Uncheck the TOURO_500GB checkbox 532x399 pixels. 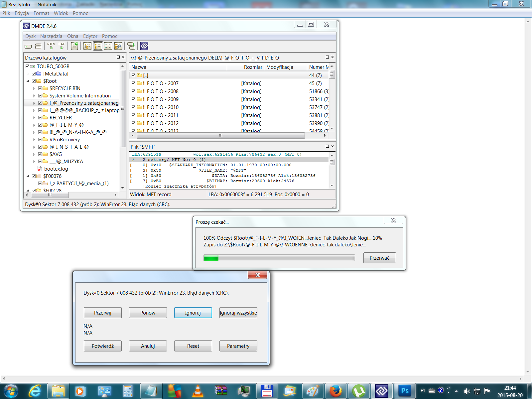pos(28,66)
